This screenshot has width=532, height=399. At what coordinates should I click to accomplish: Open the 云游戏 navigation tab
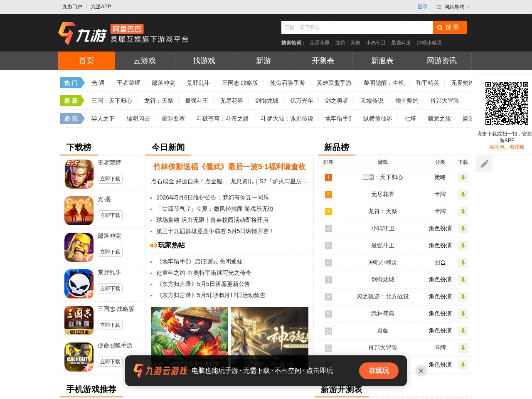click(x=145, y=61)
